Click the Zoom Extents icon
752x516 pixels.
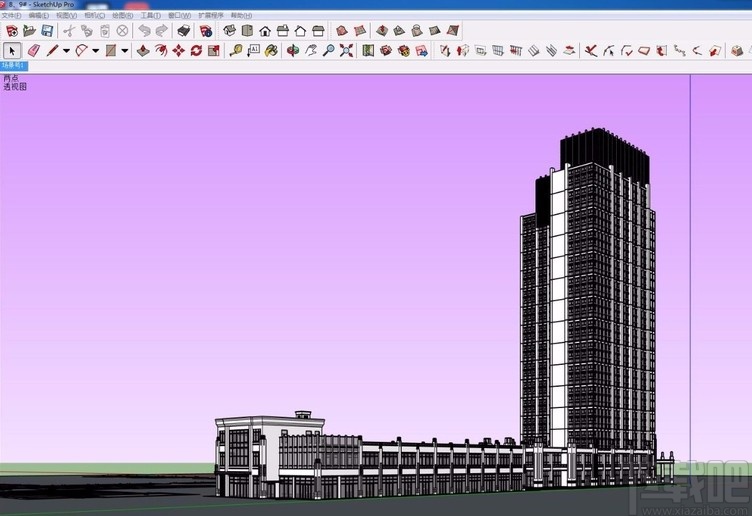coord(346,50)
